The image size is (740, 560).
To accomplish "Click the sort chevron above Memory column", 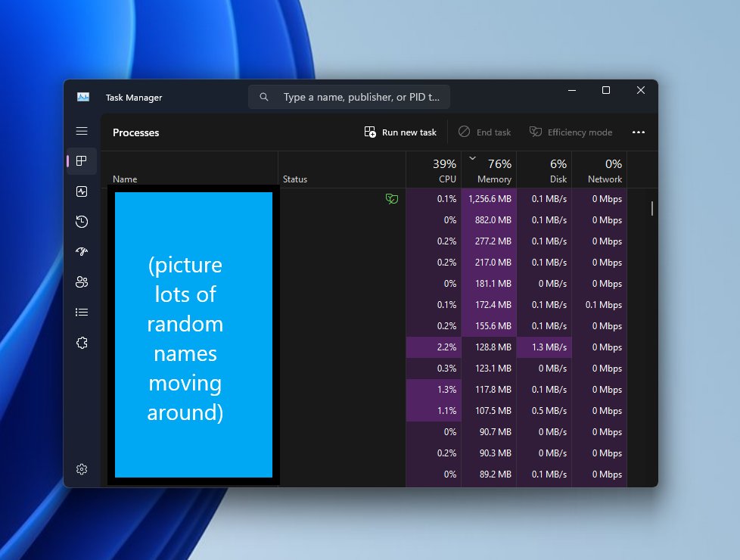I will [x=472, y=158].
